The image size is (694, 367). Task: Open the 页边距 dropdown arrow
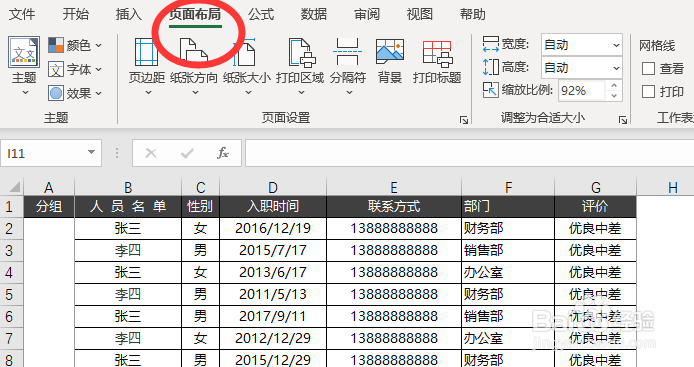coord(148,93)
